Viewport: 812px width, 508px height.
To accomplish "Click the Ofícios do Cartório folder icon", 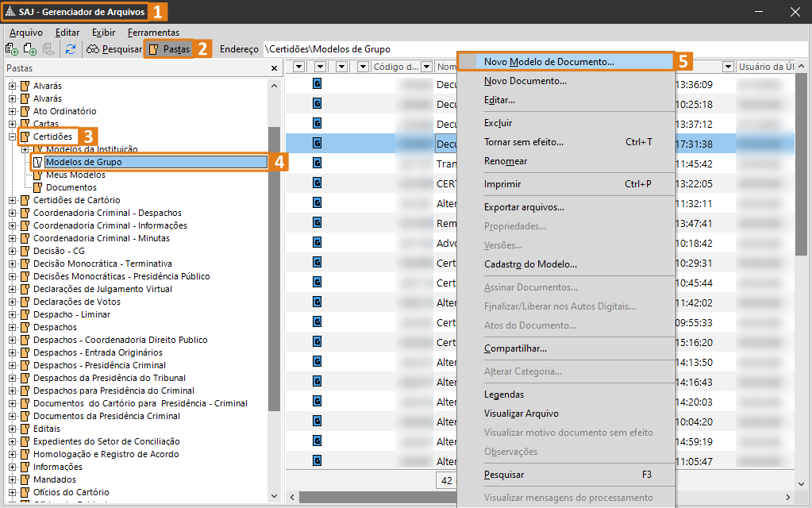I will [25, 492].
